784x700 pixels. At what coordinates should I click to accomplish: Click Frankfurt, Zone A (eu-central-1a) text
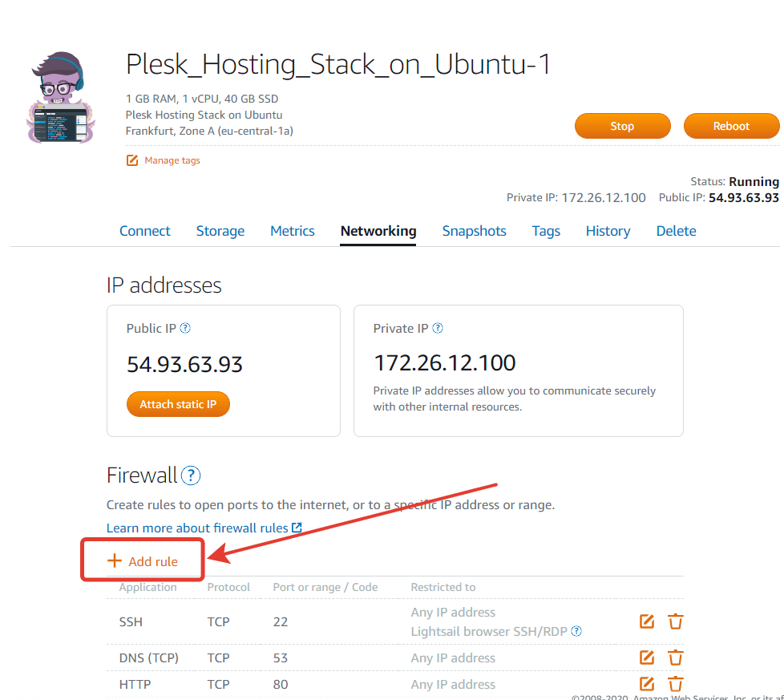pyautogui.click(x=209, y=131)
